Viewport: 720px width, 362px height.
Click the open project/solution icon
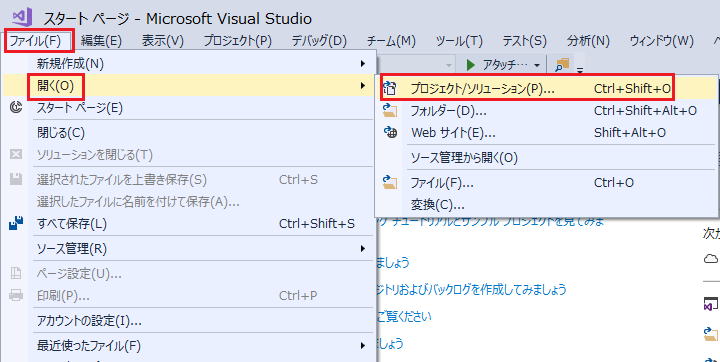tap(390, 88)
